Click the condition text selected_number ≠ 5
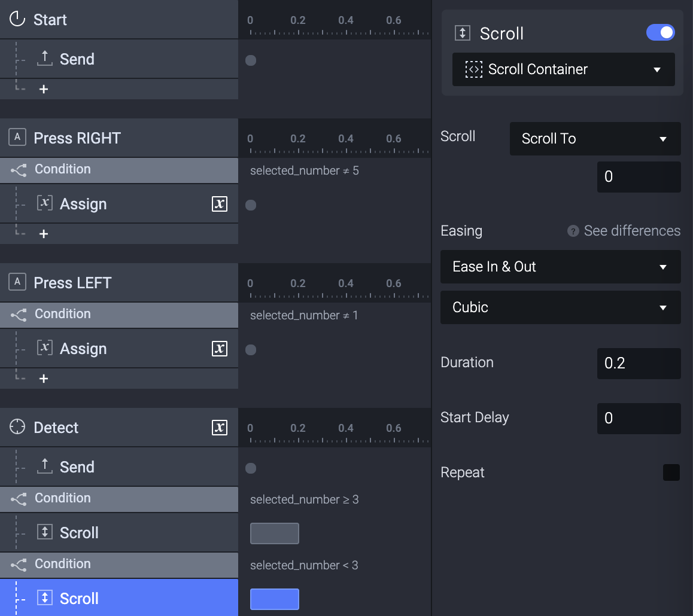 point(304,170)
